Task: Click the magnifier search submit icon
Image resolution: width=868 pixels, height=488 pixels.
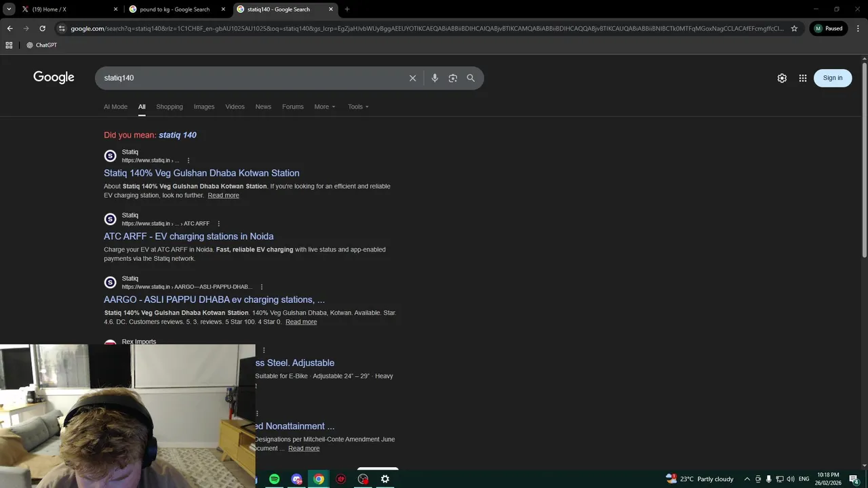Action: click(471, 78)
